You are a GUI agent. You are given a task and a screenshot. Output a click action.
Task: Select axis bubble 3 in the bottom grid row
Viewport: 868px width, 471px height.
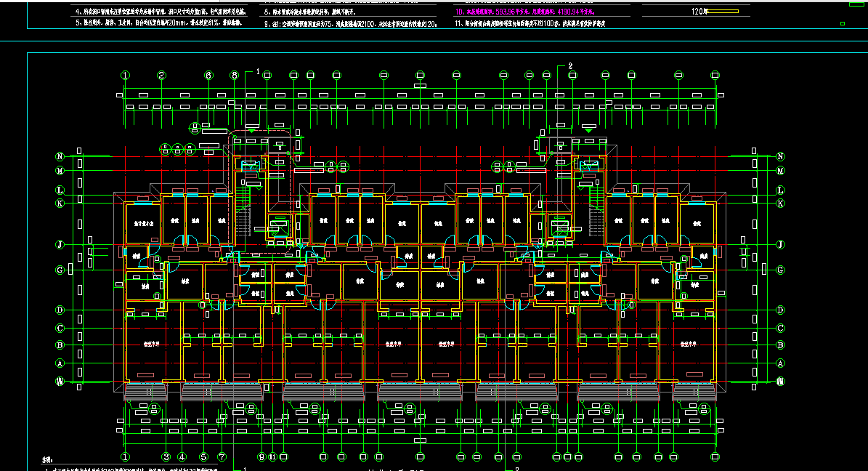click(166, 457)
